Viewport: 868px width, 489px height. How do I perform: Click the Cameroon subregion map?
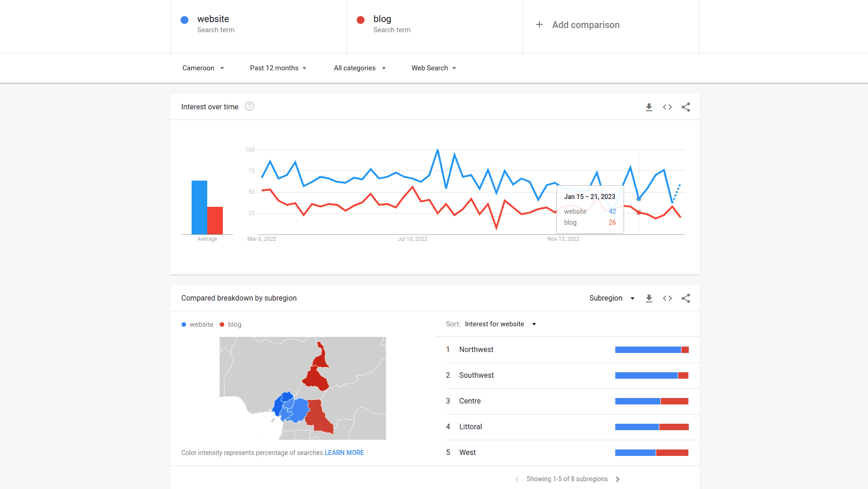click(x=303, y=388)
